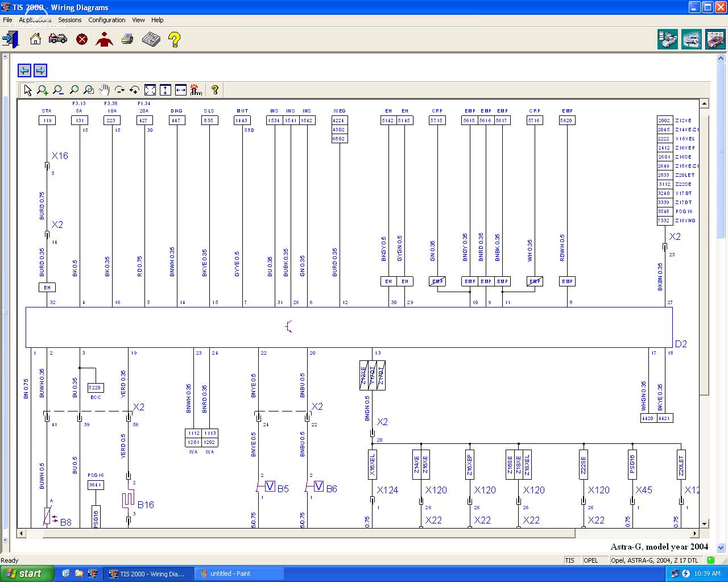
Task: Select the hand pan tool
Action: (x=104, y=90)
